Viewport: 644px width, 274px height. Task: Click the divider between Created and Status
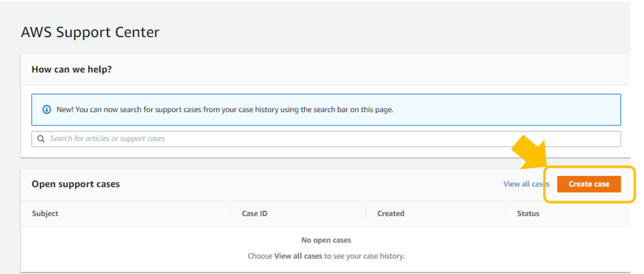click(506, 213)
